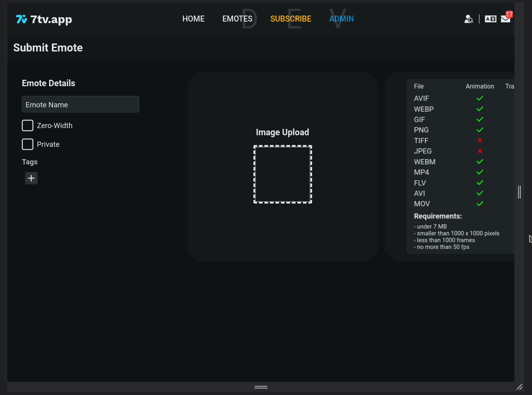Open the EMOTES page
This screenshot has height=395, width=532.
tap(237, 19)
